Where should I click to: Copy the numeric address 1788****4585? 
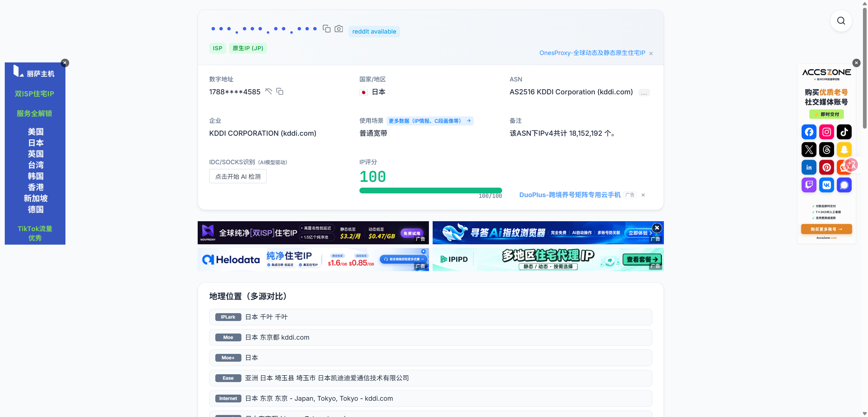tap(280, 91)
